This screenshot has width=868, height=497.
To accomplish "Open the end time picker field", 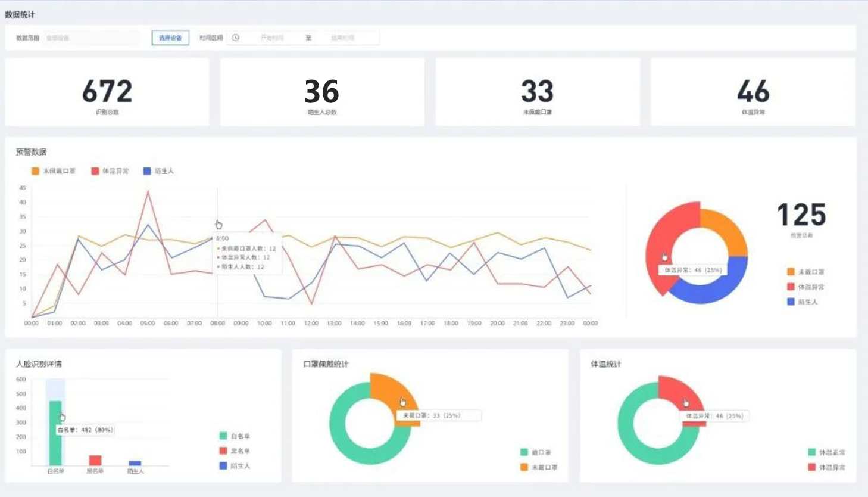I will pyautogui.click(x=342, y=38).
